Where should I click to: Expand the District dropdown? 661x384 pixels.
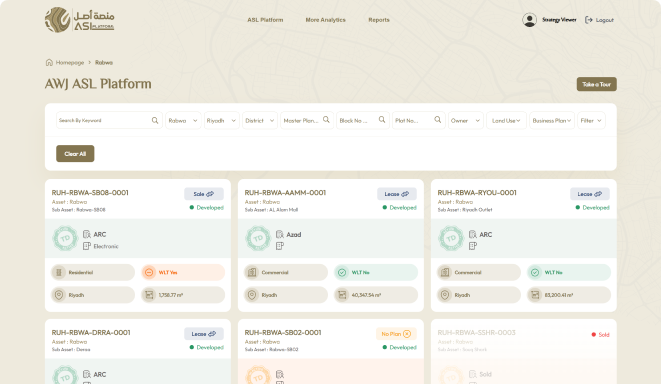pyautogui.click(x=260, y=121)
